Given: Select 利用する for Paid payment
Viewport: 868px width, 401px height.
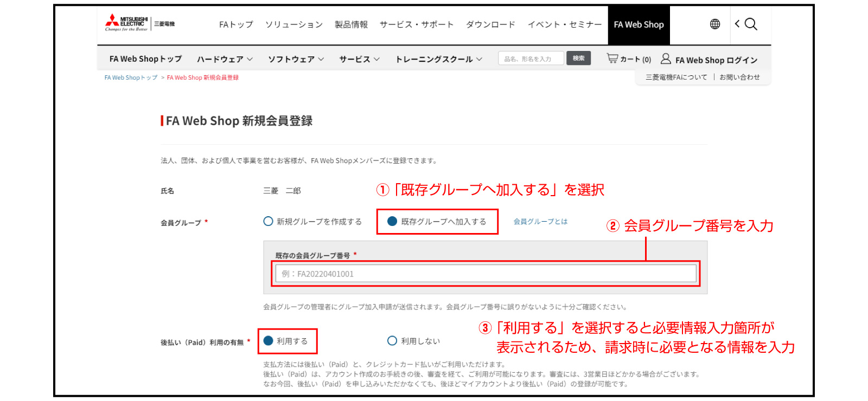Looking at the screenshot, I should [268, 341].
